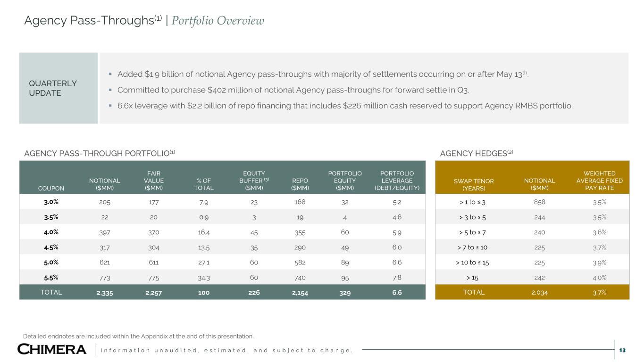Screen dimensions: 644x362
Task: Select the 5.5% coupon row label
Action: (x=51, y=277)
